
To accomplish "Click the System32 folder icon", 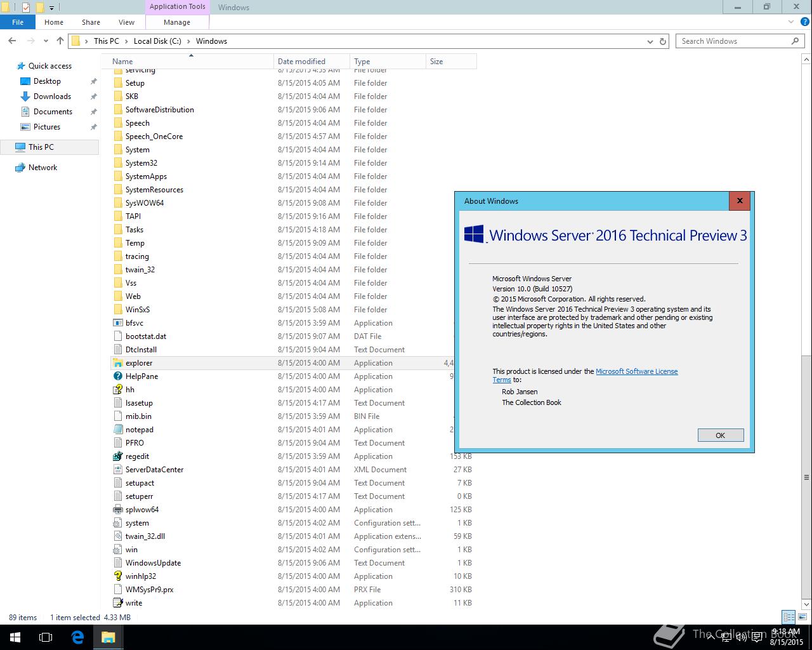I will pos(117,163).
